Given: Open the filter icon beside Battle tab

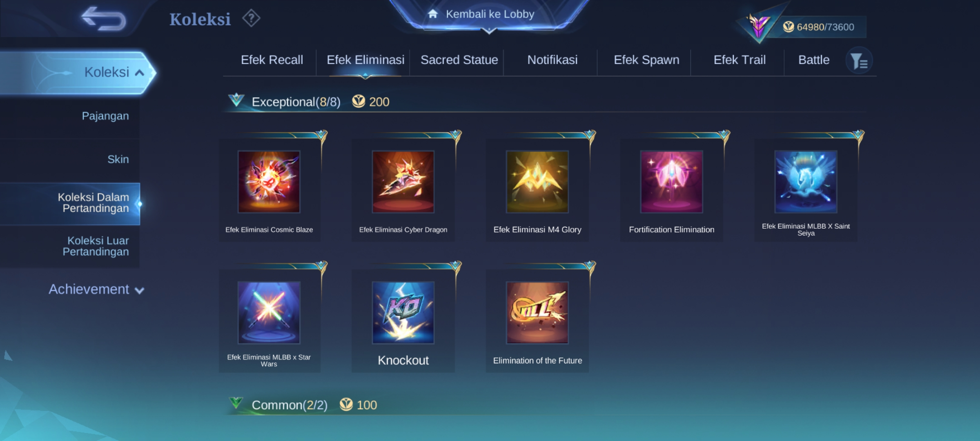Looking at the screenshot, I should pyautogui.click(x=859, y=60).
